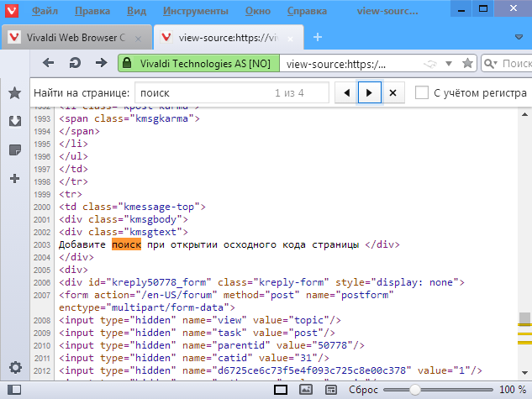This screenshot has height=399, width=532.
Task: Click Vivaldi Technologies AS certificate badge
Action: coord(199,63)
